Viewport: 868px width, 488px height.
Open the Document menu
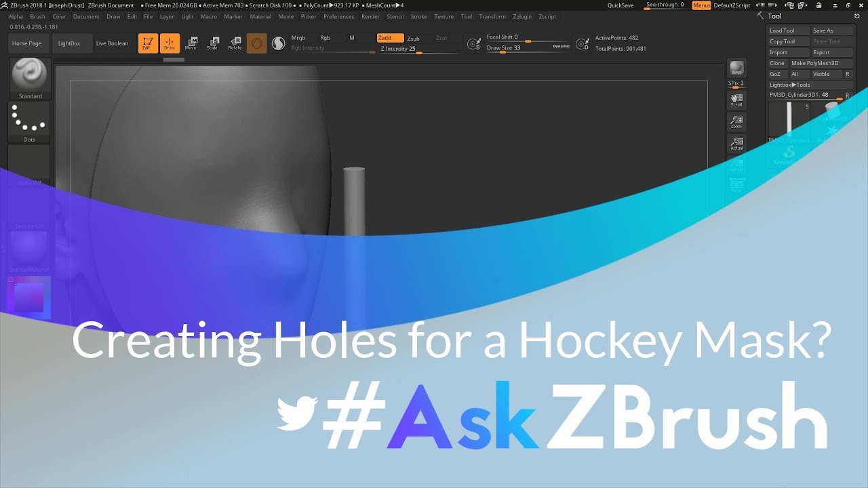point(86,16)
